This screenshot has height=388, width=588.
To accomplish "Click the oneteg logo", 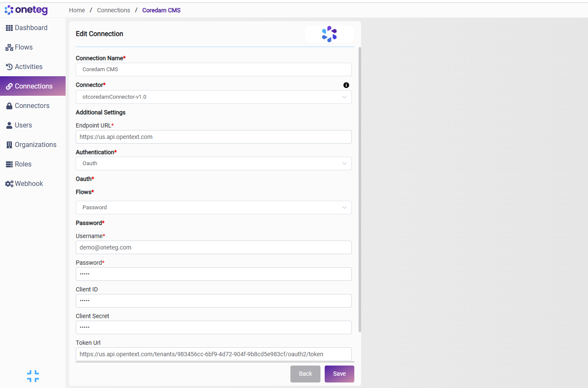I will click(26, 10).
